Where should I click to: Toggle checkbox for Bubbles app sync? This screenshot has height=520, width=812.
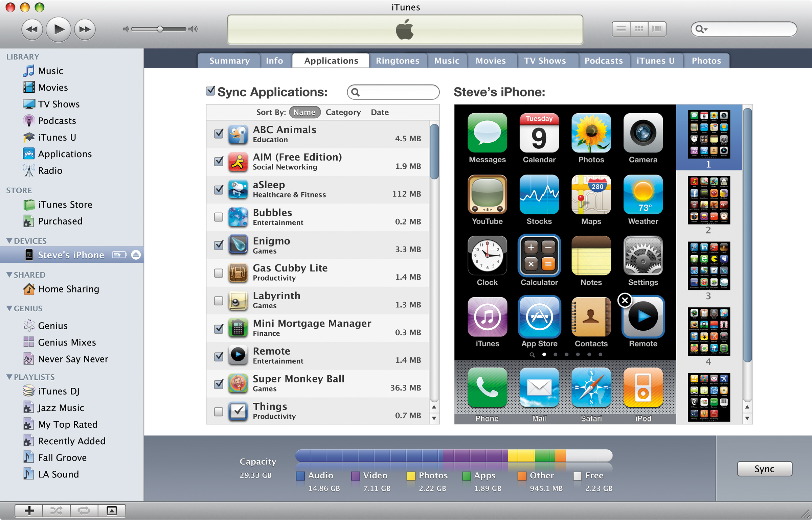tap(218, 217)
